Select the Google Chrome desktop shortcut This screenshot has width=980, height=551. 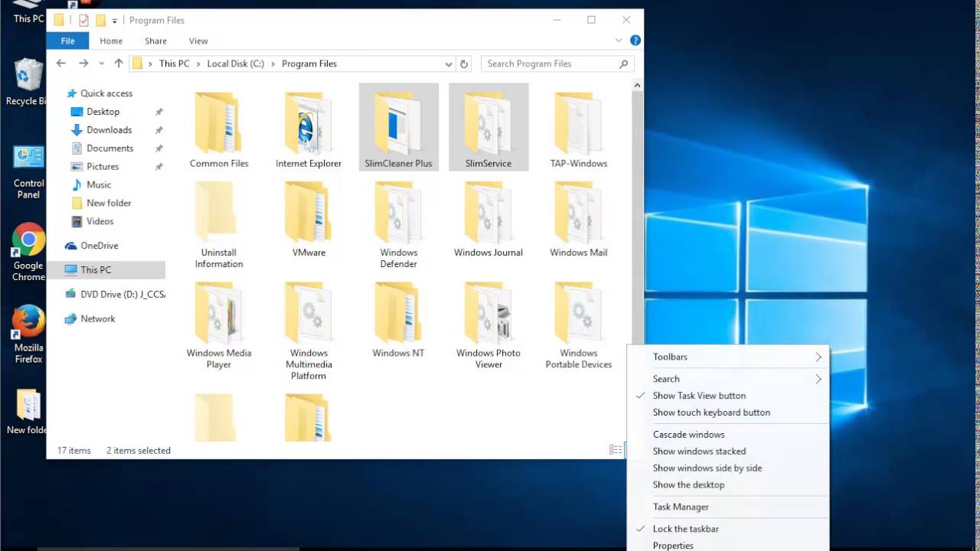(28, 253)
